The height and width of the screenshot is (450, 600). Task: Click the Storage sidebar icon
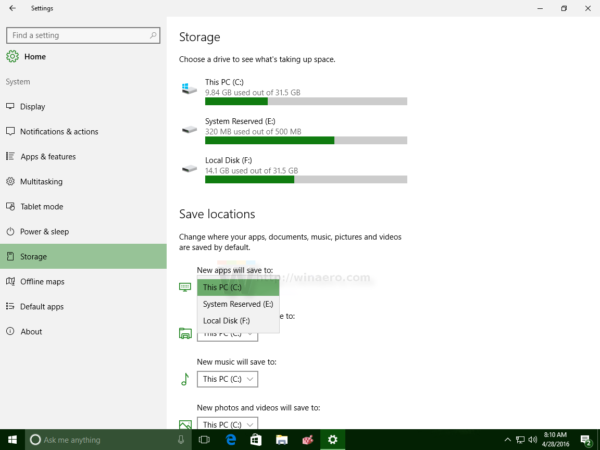(x=10, y=256)
